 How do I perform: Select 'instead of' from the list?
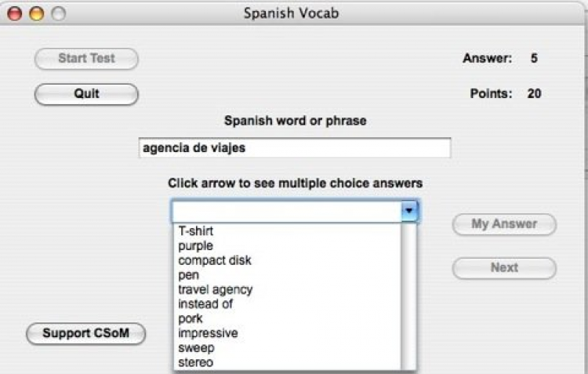(205, 304)
